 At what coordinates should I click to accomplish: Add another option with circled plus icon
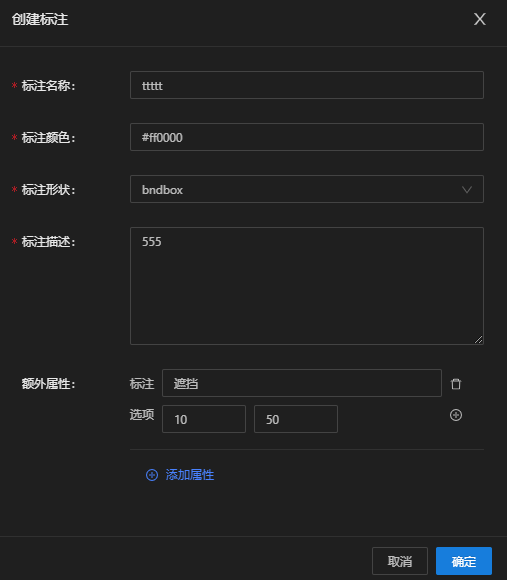[x=456, y=415]
